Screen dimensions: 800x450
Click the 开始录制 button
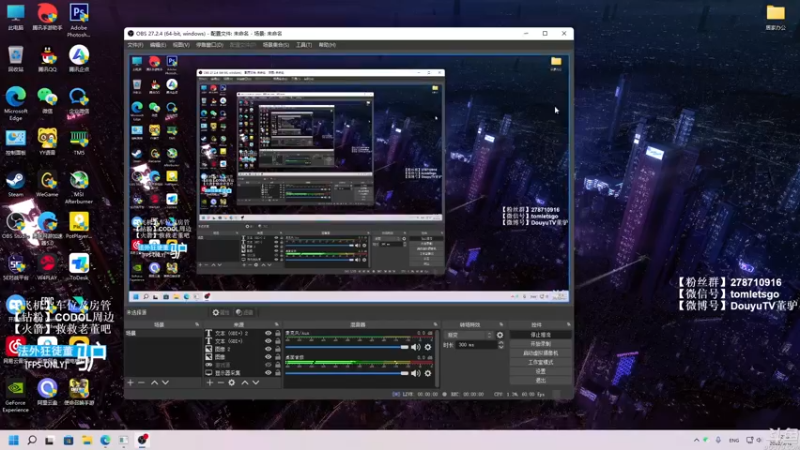pos(540,344)
